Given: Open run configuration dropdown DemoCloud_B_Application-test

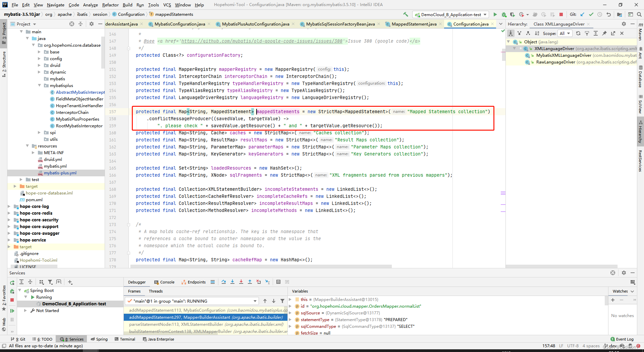Looking at the screenshot, I should coord(450,14).
